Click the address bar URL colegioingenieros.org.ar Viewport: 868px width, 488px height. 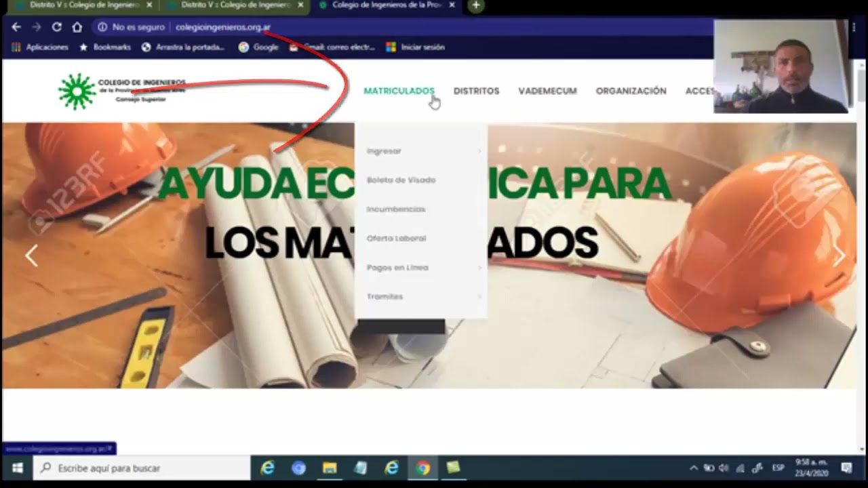coord(223,28)
